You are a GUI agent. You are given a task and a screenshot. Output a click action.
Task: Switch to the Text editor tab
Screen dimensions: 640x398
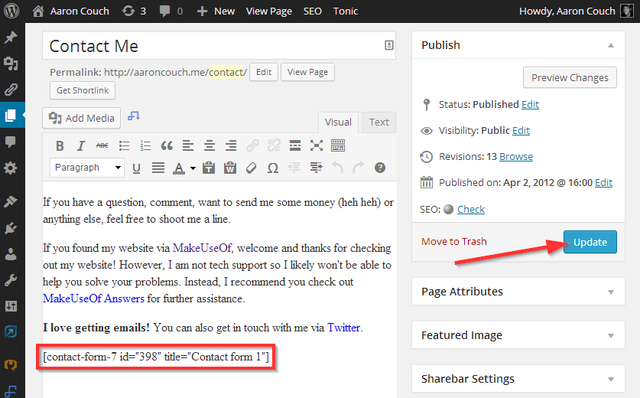379,122
